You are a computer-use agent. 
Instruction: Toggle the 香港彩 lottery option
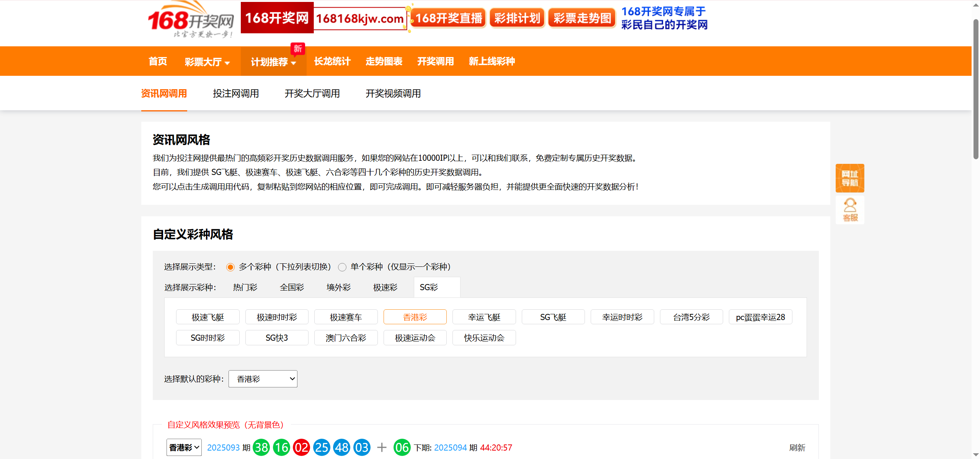pos(415,317)
